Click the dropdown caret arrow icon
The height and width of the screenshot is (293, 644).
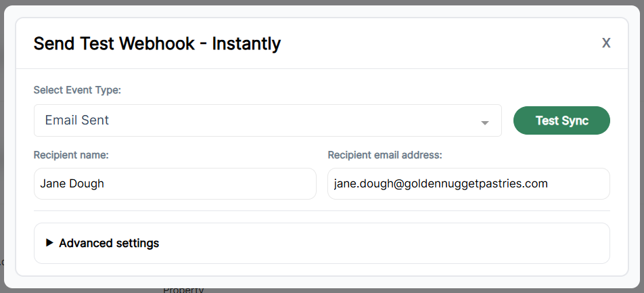coord(485,122)
